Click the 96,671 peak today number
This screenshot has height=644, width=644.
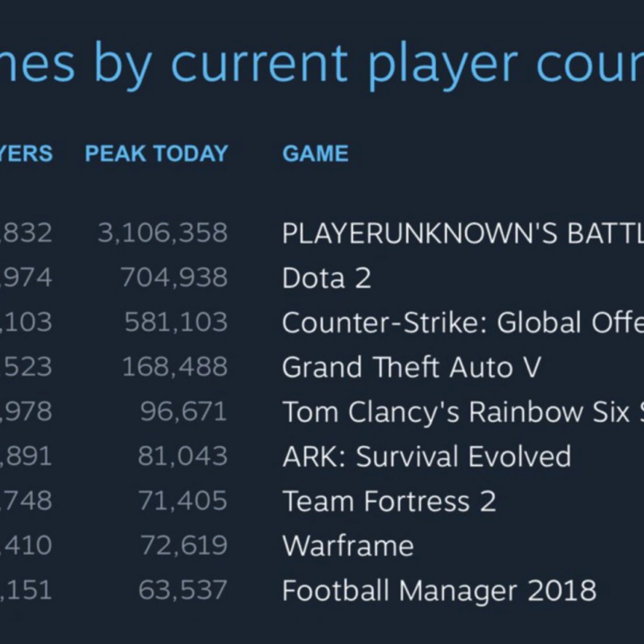pyautogui.click(x=183, y=412)
